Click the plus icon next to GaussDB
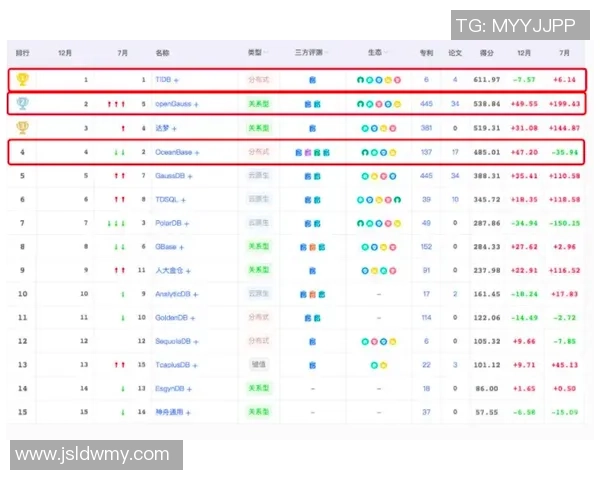 (190, 176)
